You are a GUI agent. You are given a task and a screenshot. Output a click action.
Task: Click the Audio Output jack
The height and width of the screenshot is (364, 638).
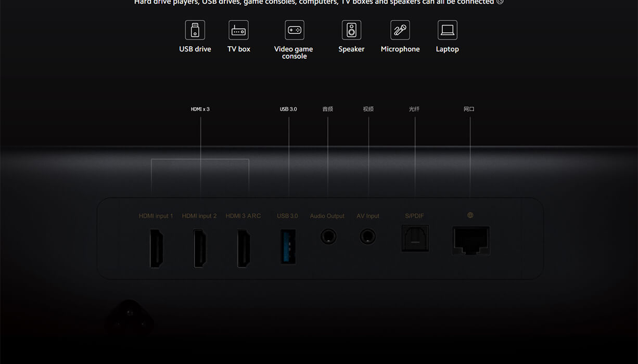click(328, 237)
